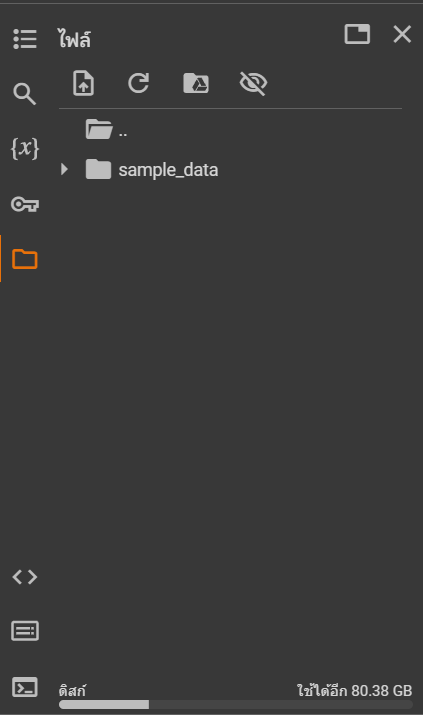The height and width of the screenshot is (715, 423).
Task: Refresh the file browser listing
Action: point(139,83)
